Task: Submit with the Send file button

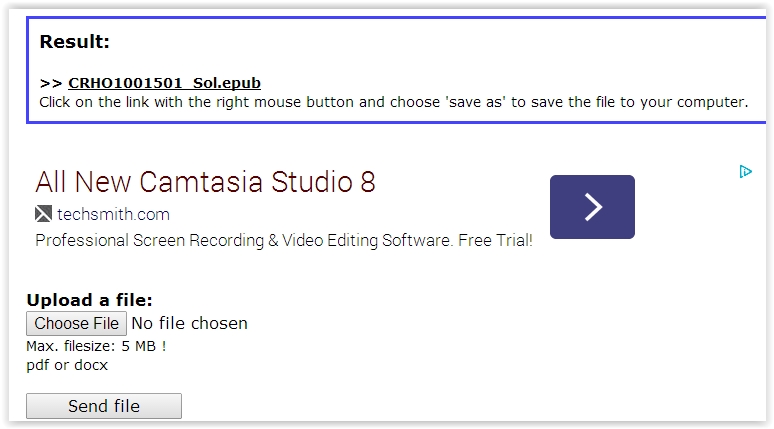Action: (104, 406)
